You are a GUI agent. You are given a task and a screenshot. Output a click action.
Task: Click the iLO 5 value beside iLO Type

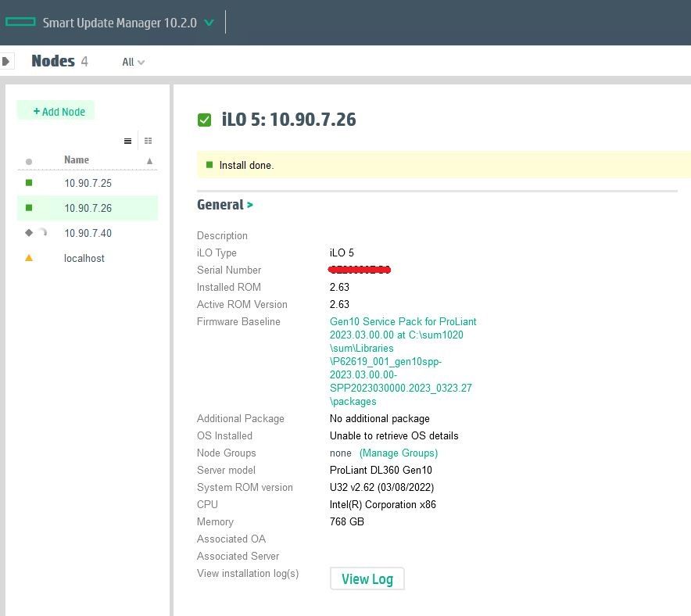point(342,253)
